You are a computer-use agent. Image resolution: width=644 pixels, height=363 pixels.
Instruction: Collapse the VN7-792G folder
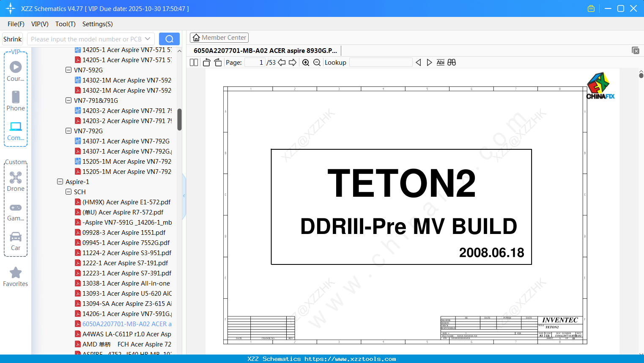point(69,131)
